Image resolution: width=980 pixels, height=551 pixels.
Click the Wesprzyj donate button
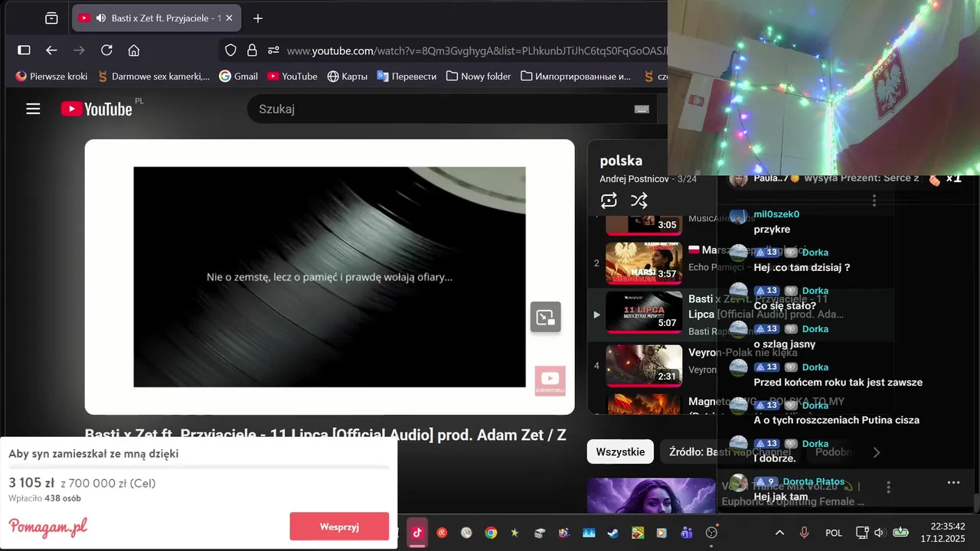(339, 527)
